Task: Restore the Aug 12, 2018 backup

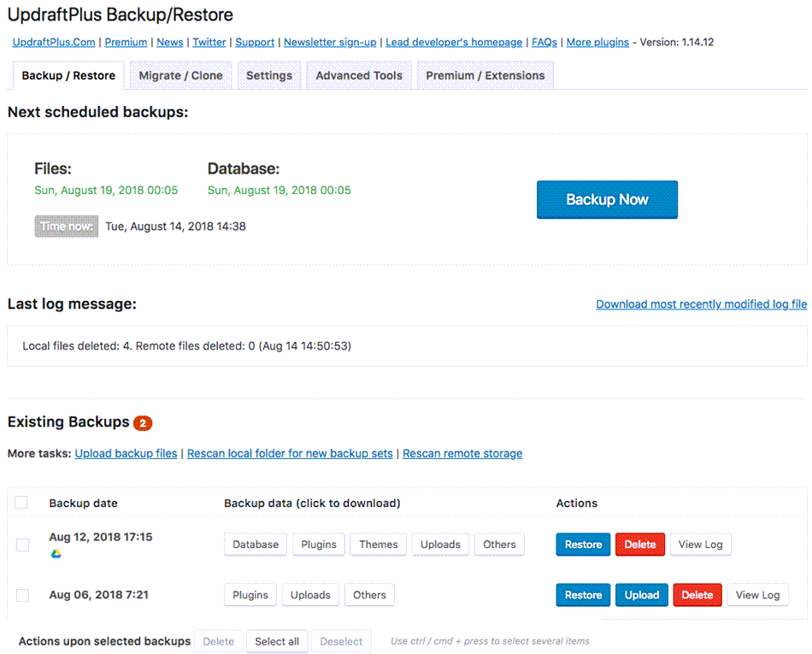Action: pyautogui.click(x=583, y=545)
